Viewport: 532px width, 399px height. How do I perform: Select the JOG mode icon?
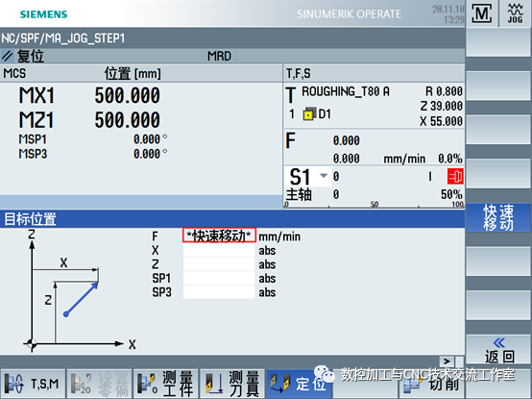[x=515, y=13]
